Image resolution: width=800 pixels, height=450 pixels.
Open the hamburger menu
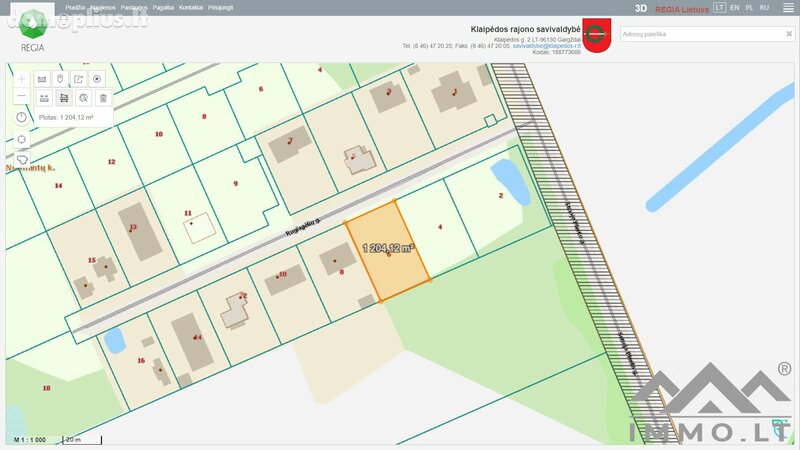click(788, 8)
